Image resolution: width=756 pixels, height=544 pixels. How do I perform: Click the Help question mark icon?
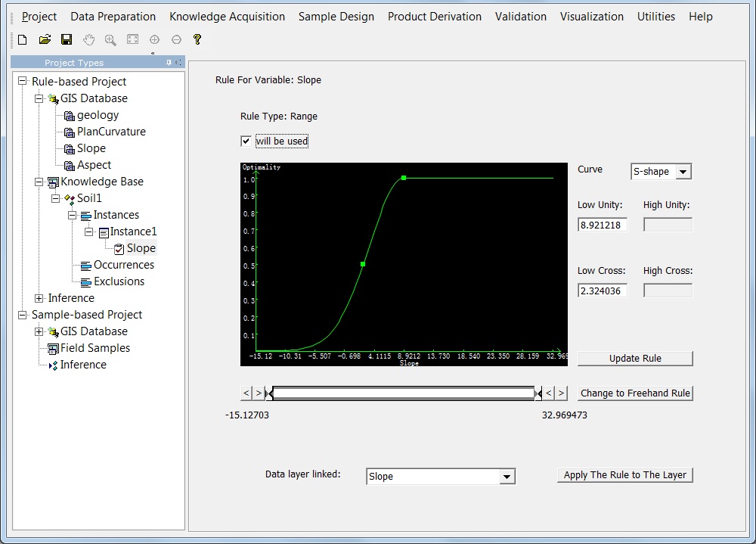click(197, 39)
